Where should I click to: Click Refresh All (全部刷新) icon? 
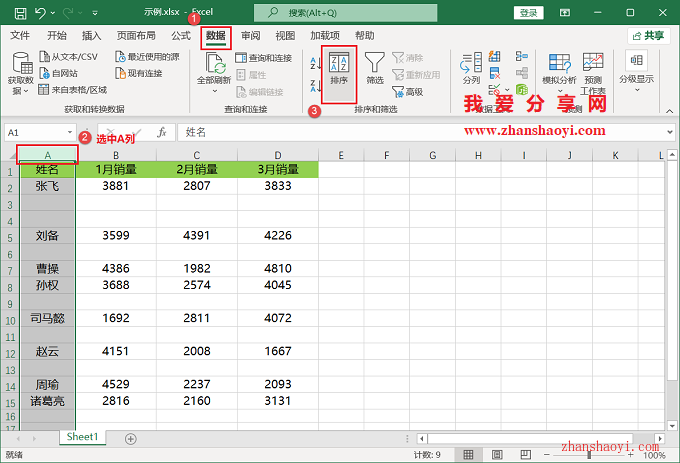pyautogui.click(x=215, y=63)
